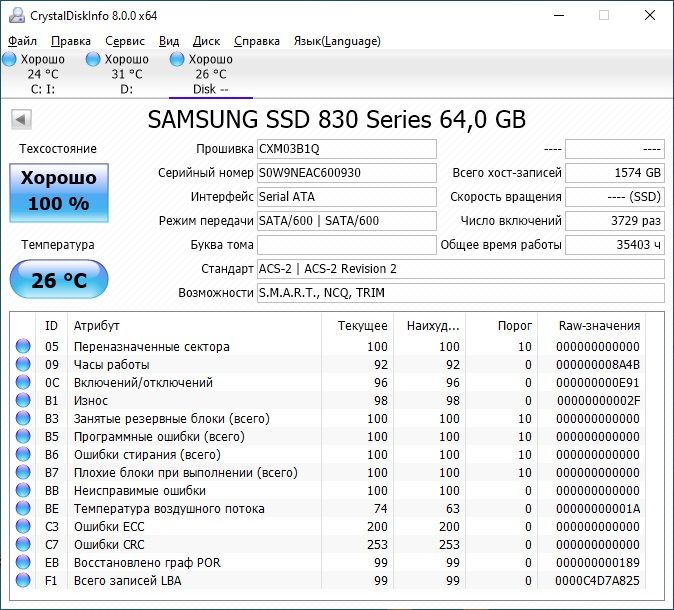Click status orb of row BE Температура воздушного потока

tap(23, 509)
